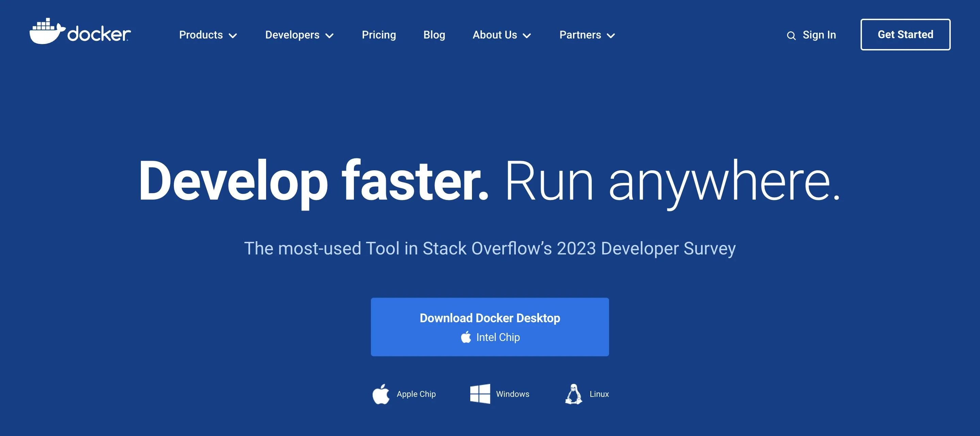Expand the About Us dropdown arrow
Image resolution: width=980 pixels, height=436 pixels.
click(x=528, y=35)
